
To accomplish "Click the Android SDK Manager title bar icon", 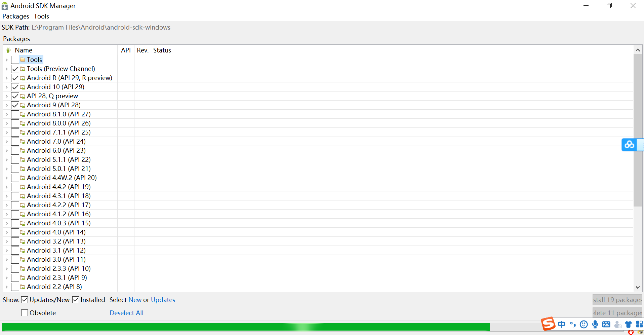I will 5,6.
